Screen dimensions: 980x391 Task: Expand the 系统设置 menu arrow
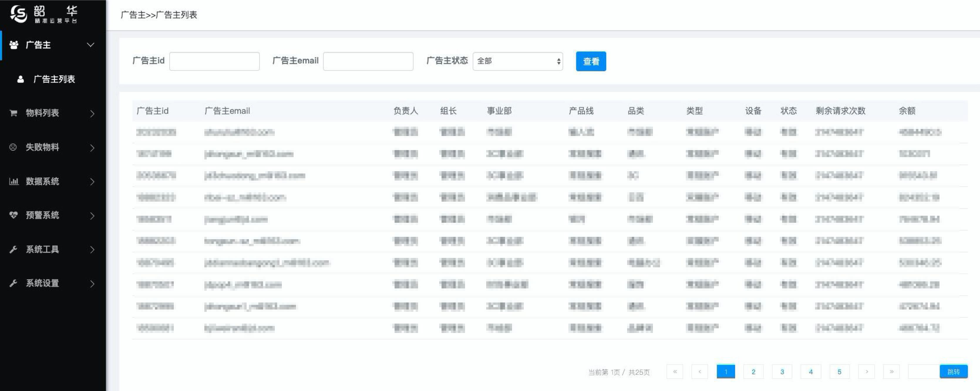click(92, 283)
